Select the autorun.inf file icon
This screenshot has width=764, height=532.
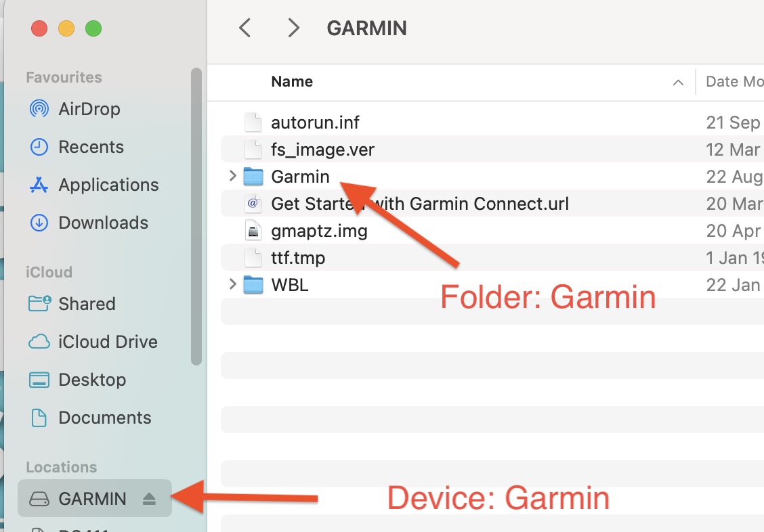pos(253,122)
